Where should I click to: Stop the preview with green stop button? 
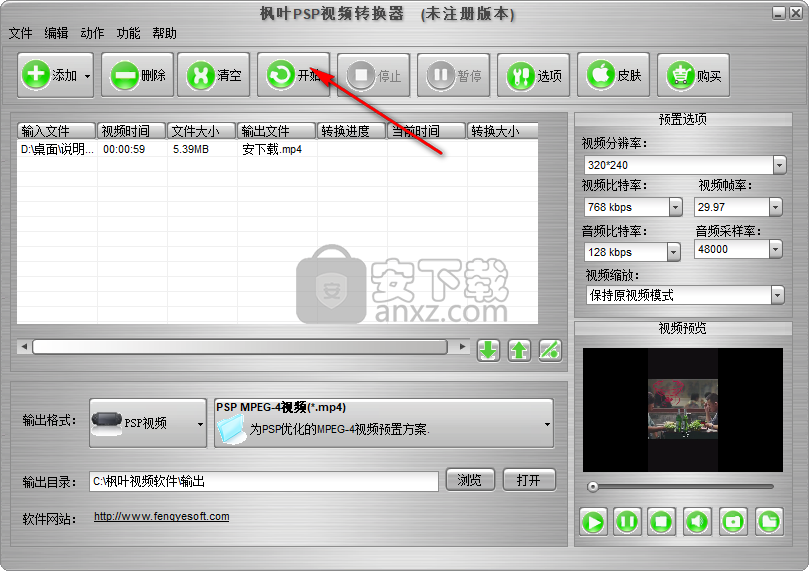click(x=661, y=521)
